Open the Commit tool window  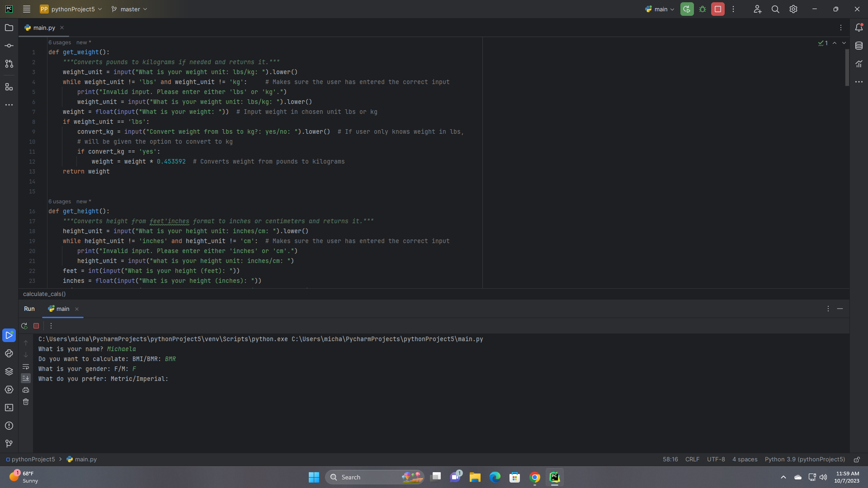tap(9, 46)
